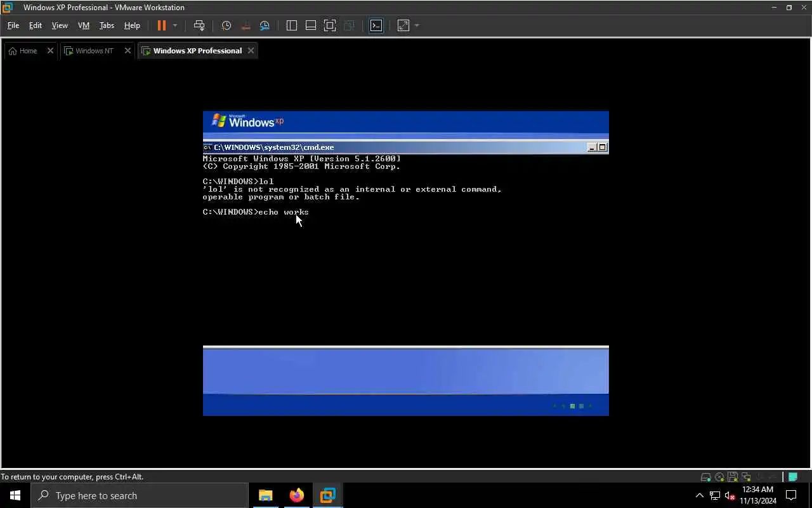
Task: Click the 'C:\WINDOWS>lol' command line
Action: point(238,182)
